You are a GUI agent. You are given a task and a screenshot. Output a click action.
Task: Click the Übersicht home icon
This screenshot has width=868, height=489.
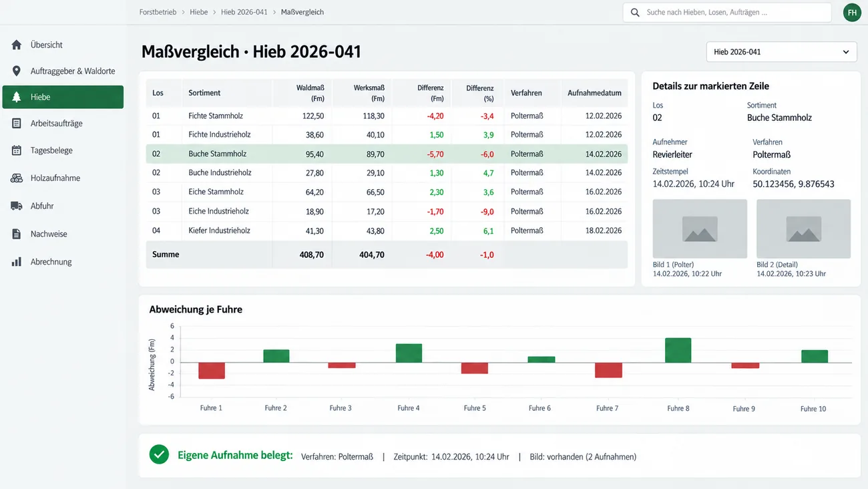tap(17, 45)
